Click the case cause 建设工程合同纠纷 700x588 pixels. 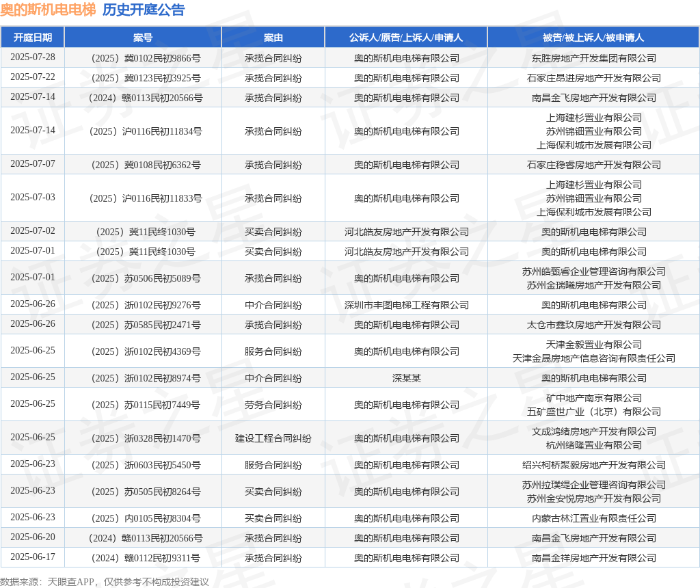pos(273,438)
